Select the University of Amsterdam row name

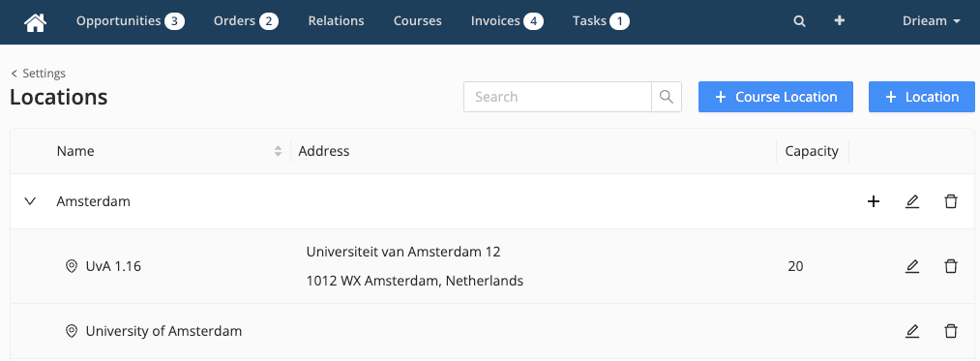pos(163,331)
